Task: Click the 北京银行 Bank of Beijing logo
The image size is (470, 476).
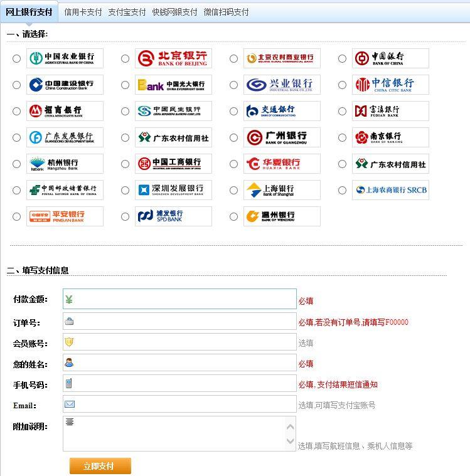Action: [173, 58]
